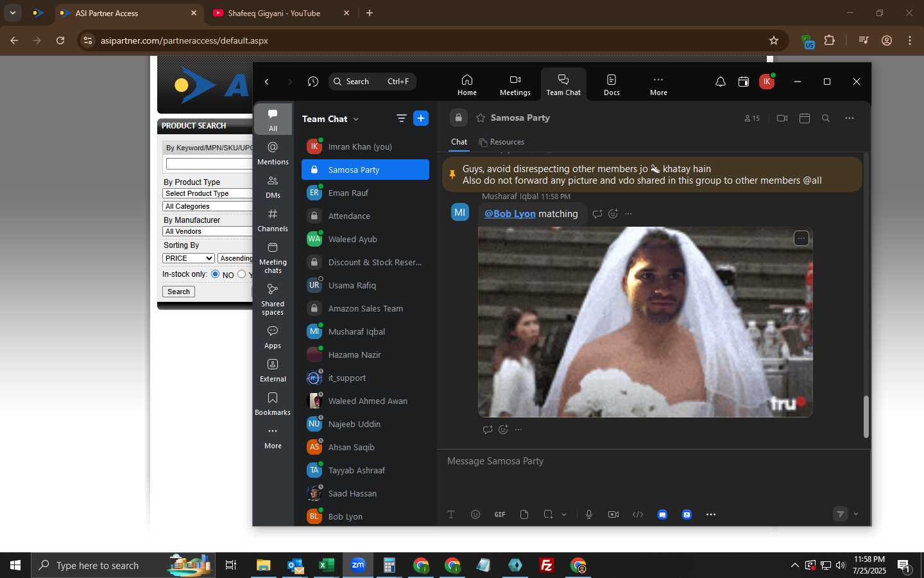
Task: Open the it_support chat
Action: (365, 378)
